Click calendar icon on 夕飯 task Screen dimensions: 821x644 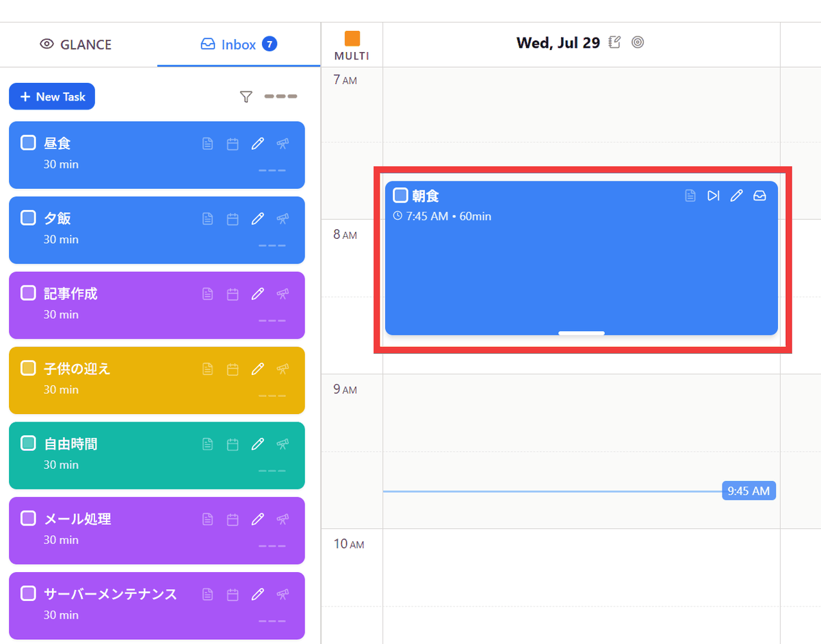pyautogui.click(x=233, y=219)
